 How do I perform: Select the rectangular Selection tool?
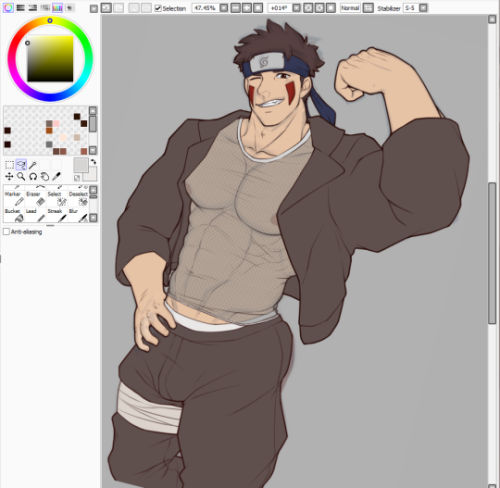pos(9,165)
